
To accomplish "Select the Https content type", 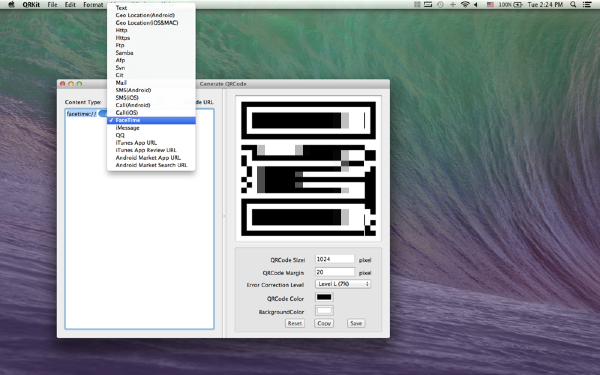I will pos(151,38).
